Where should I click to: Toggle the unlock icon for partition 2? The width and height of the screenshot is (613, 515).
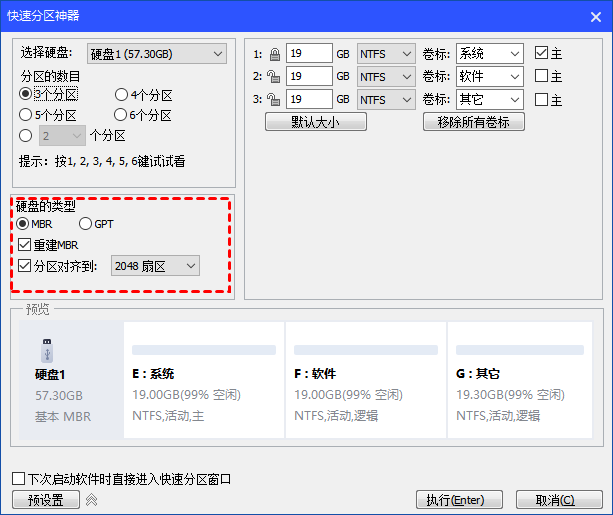pyautogui.click(x=274, y=76)
